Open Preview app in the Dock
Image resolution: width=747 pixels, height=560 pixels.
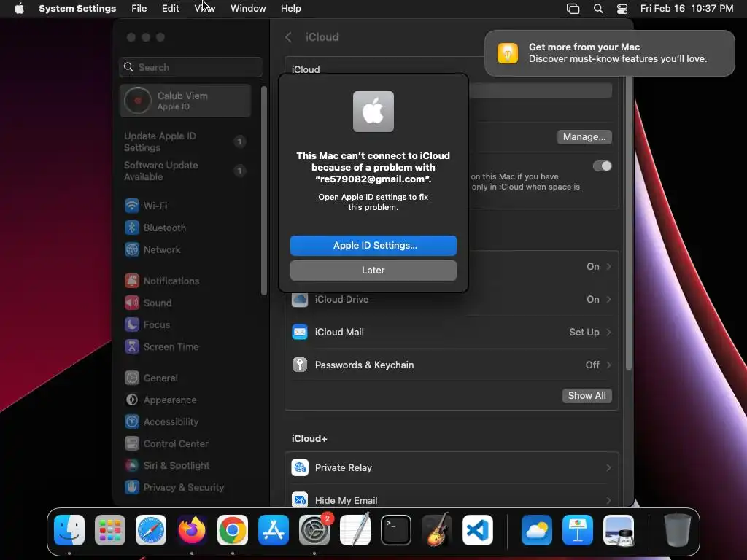coord(619,530)
